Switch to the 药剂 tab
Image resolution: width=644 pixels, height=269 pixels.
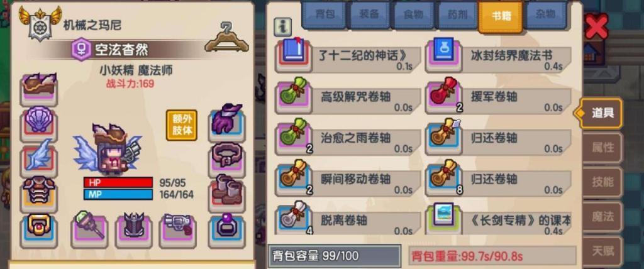click(x=457, y=15)
